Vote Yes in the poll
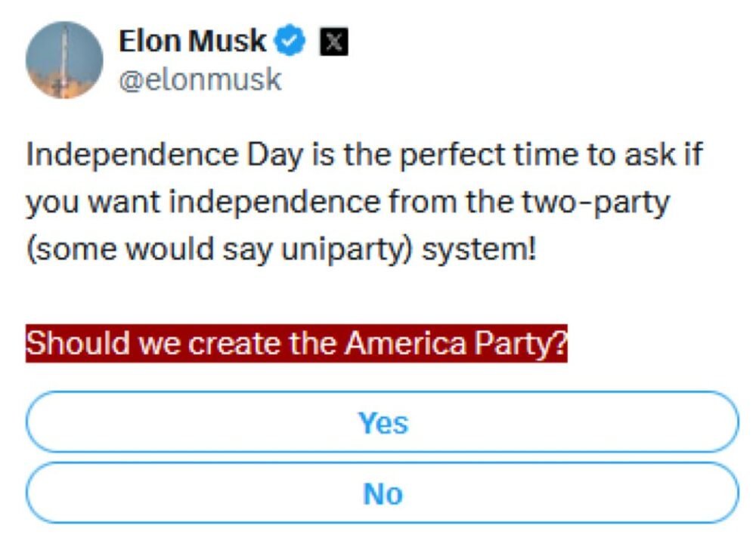This screenshot has width=756, height=541. coord(383,422)
